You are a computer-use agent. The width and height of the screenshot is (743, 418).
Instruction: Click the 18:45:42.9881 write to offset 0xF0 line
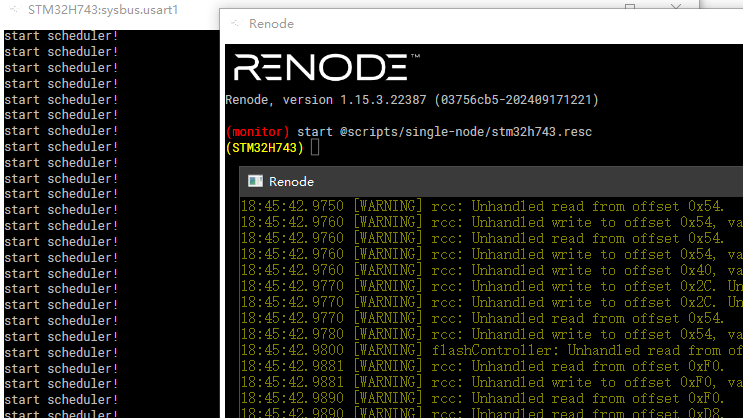point(491,382)
